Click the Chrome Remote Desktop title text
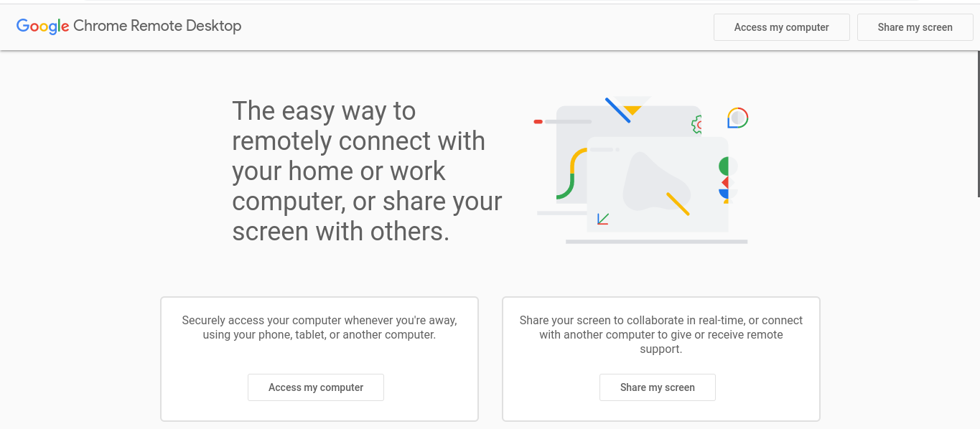The width and height of the screenshot is (980, 429). 157,26
